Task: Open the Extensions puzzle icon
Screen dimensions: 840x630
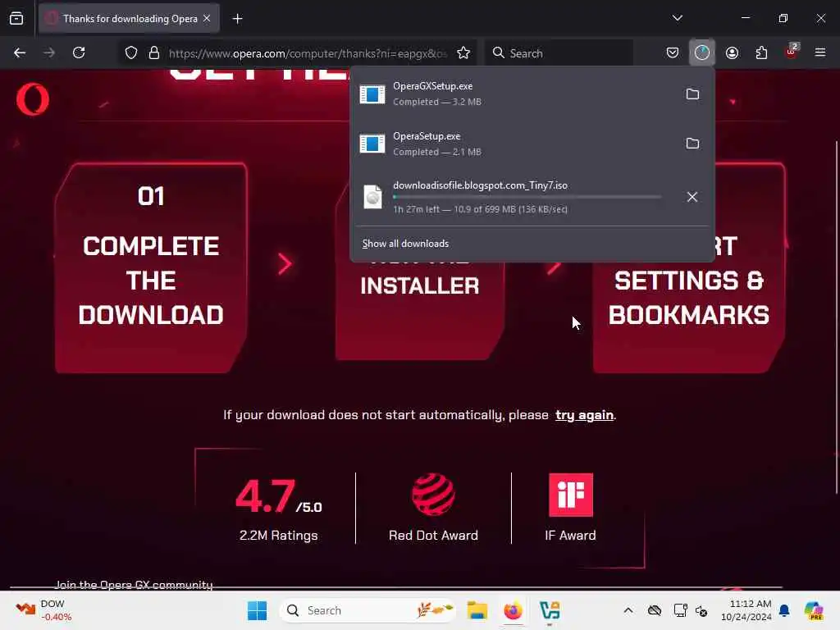Action: pos(761,52)
